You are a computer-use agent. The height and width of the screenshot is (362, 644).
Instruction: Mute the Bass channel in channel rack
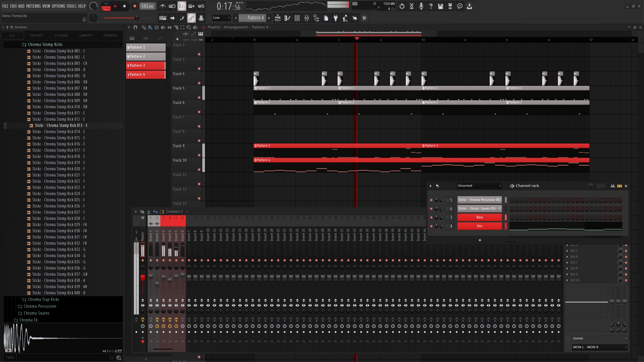point(431,218)
